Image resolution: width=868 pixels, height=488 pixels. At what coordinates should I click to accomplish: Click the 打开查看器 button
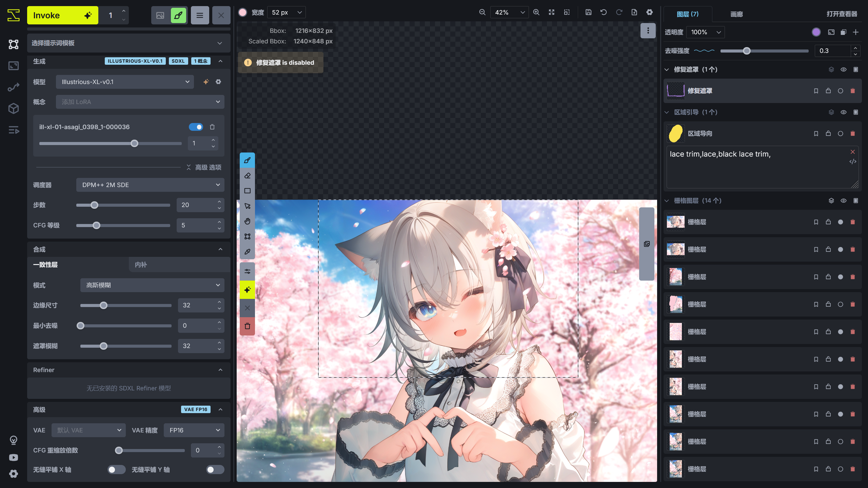tap(842, 14)
